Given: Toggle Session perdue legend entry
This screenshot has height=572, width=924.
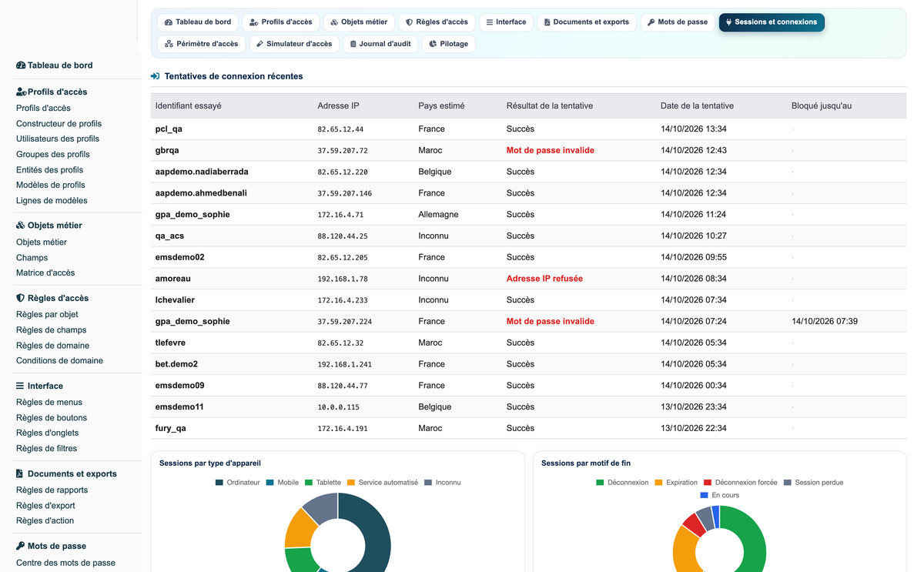Looking at the screenshot, I should [813, 483].
